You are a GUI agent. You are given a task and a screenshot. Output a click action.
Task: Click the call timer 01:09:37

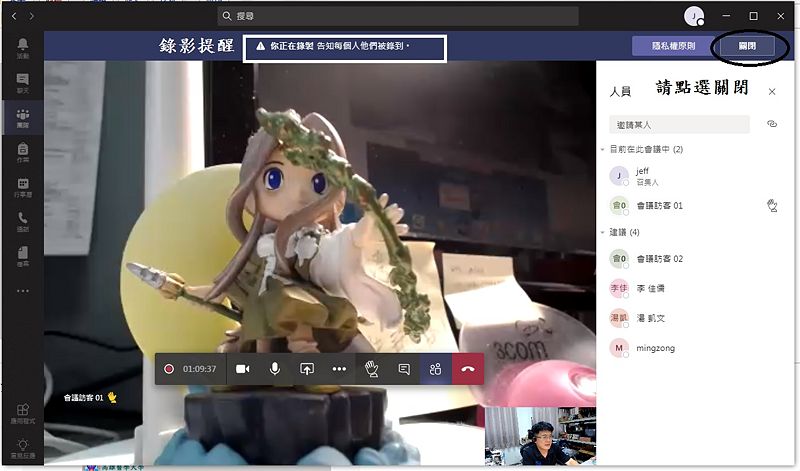point(199,368)
